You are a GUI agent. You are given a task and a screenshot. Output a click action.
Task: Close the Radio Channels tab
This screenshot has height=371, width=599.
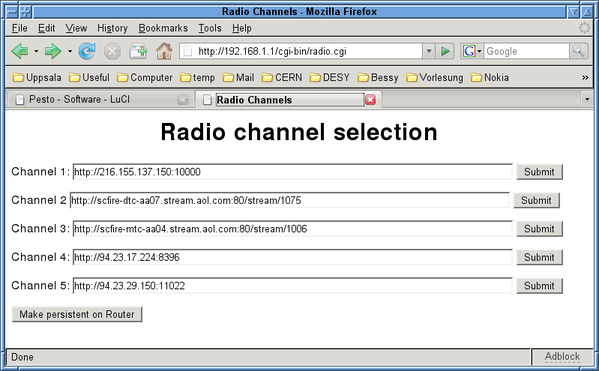pyautogui.click(x=370, y=100)
